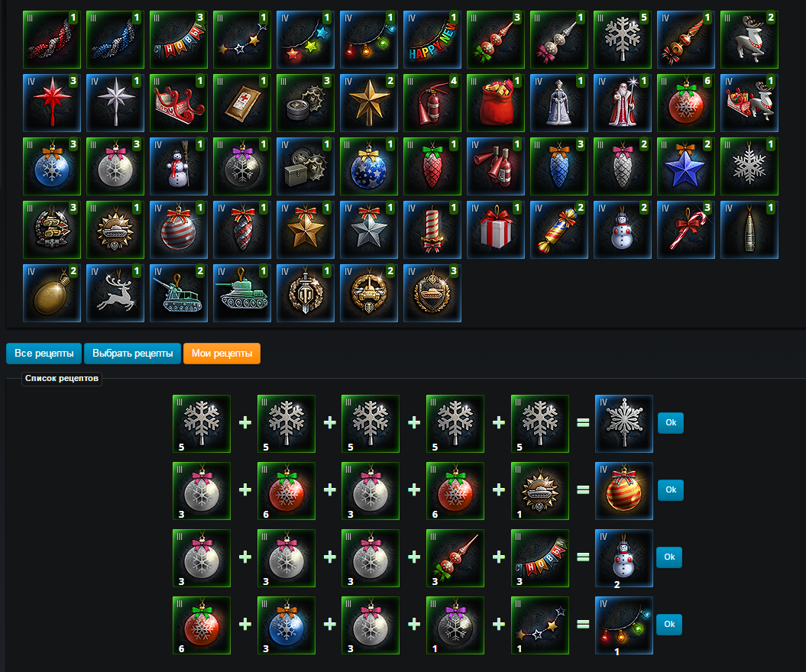Switch to Выбрать рецепты tab
The image size is (806, 672).
click(133, 354)
